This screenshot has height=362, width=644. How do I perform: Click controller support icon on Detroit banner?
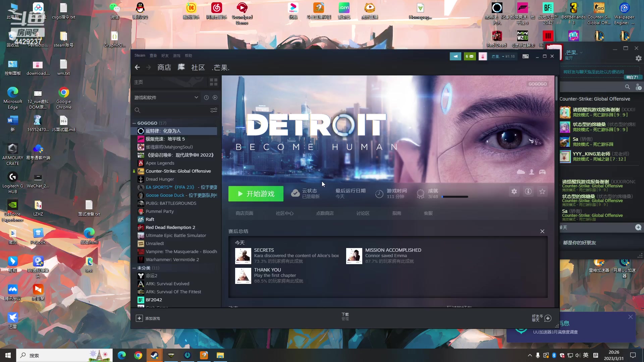[542, 172]
